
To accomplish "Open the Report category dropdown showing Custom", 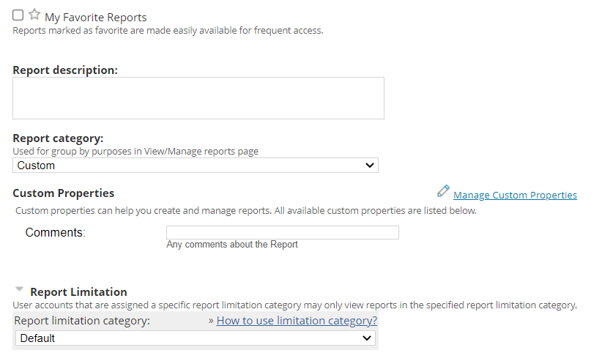I will tap(196, 166).
